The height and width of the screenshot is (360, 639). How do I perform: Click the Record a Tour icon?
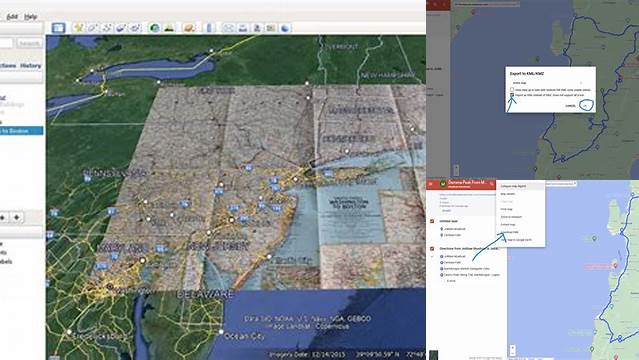(135, 28)
